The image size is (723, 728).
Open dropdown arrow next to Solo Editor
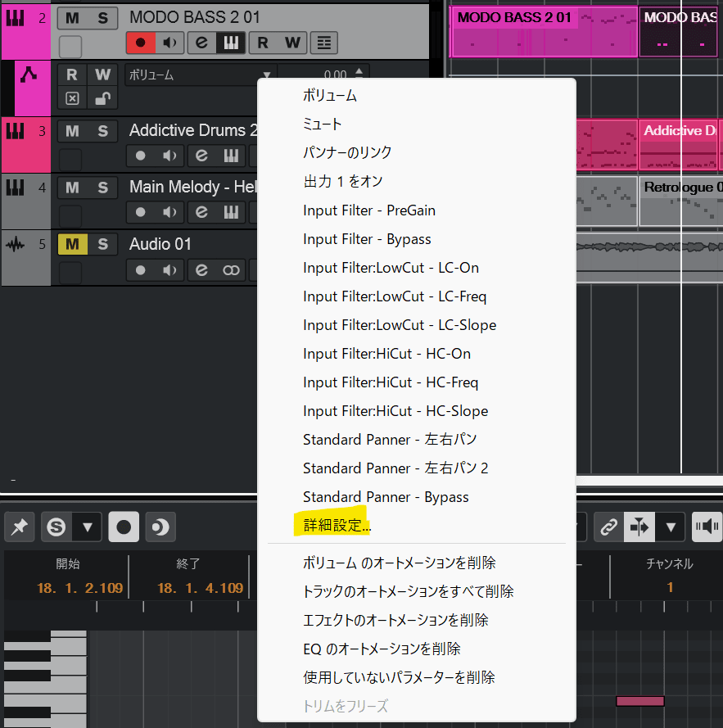click(x=88, y=527)
